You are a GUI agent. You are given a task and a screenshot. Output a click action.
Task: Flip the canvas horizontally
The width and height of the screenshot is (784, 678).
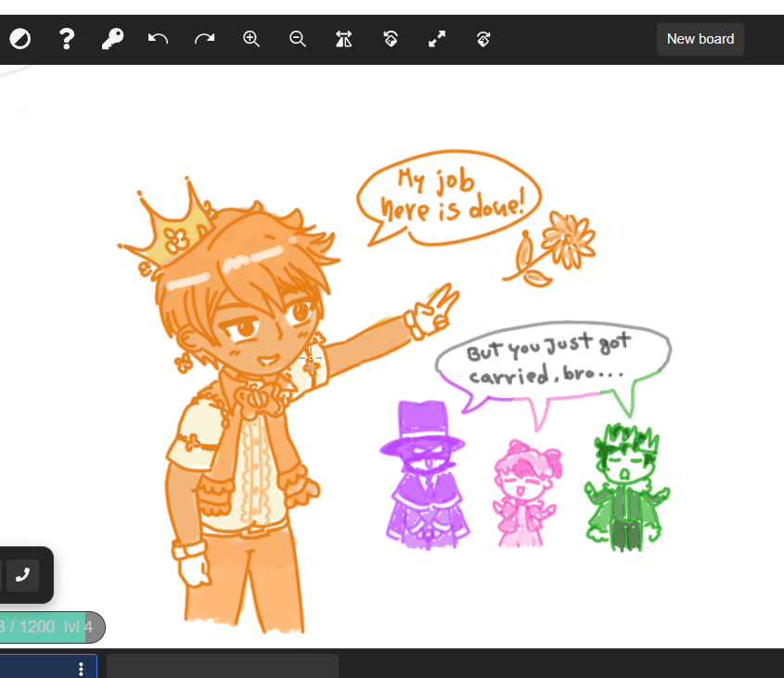click(x=343, y=39)
